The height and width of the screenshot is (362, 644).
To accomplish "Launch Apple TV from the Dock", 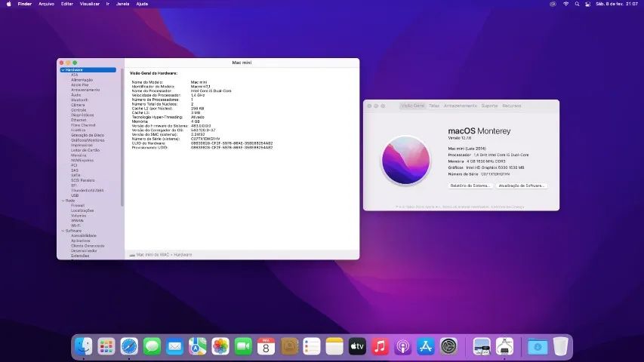I will [357, 347].
